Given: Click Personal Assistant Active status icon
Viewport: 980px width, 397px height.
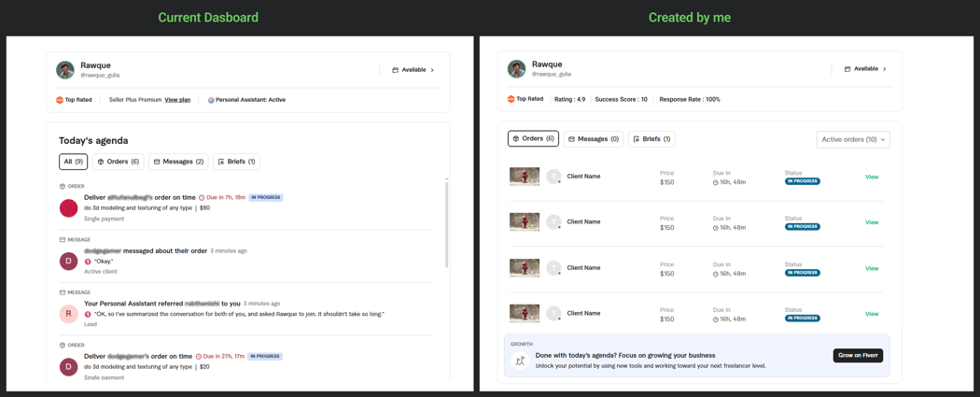Looking at the screenshot, I should (x=211, y=100).
